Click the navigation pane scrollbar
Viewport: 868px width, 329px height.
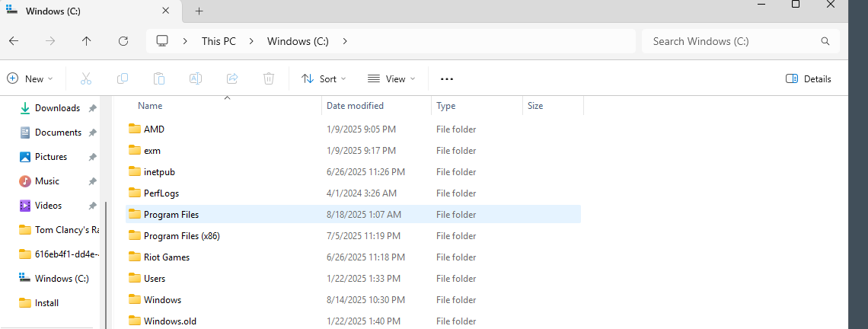click(106, 265)
